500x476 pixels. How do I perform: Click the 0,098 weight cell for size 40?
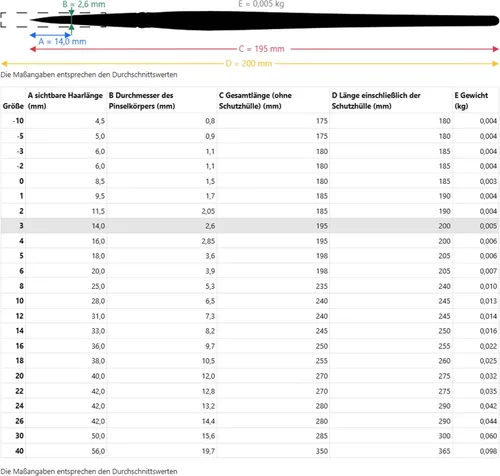click(x=488, y=451)
